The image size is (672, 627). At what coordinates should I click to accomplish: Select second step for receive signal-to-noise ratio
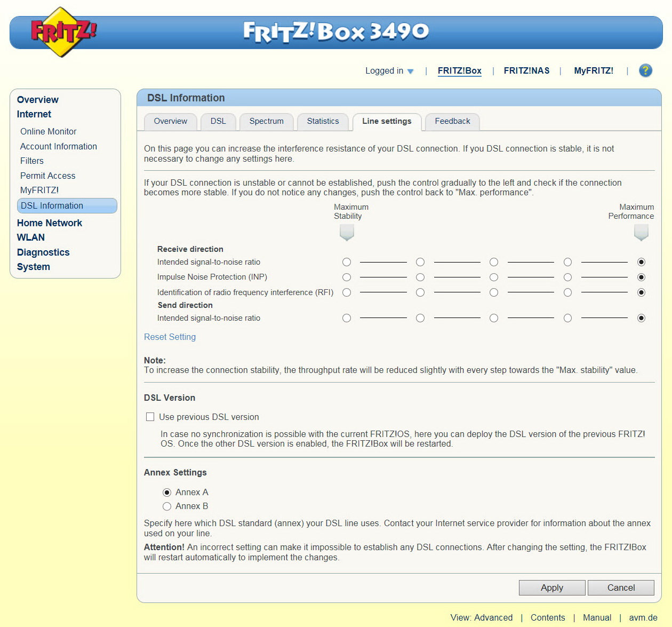[420, 262]
